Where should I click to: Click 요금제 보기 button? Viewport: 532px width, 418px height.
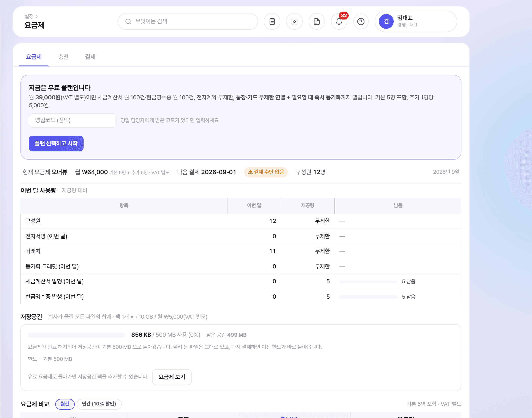[x=172, y=377]
